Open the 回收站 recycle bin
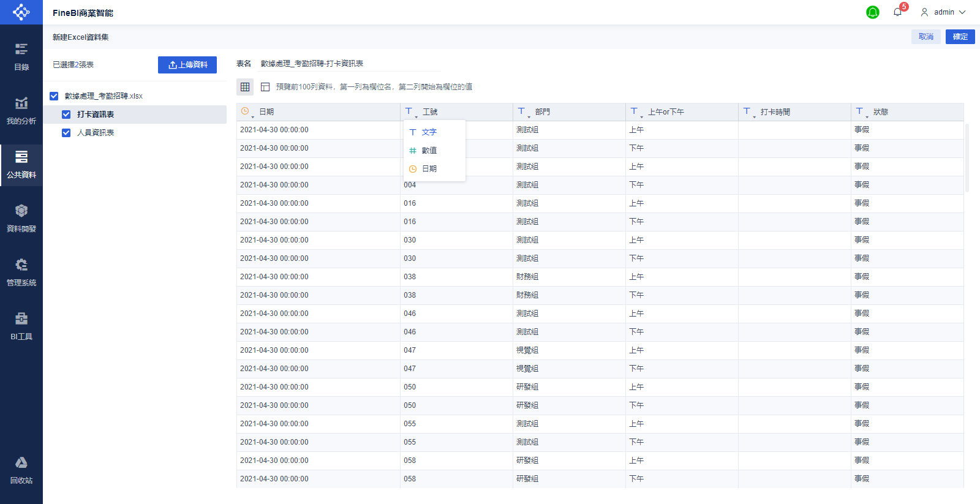This screenshot has width=980, height=504. 21,469
